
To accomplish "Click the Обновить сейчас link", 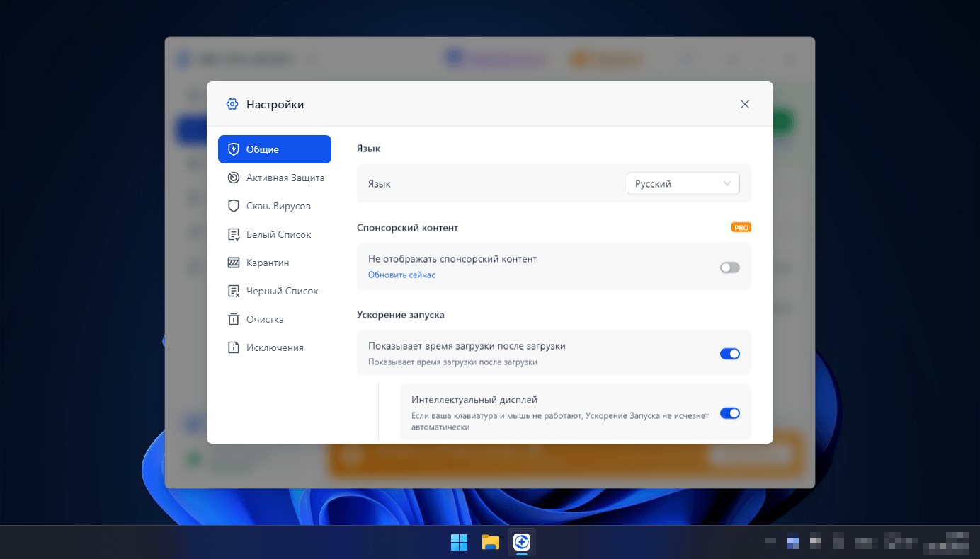I will click(x=401, y=275).
